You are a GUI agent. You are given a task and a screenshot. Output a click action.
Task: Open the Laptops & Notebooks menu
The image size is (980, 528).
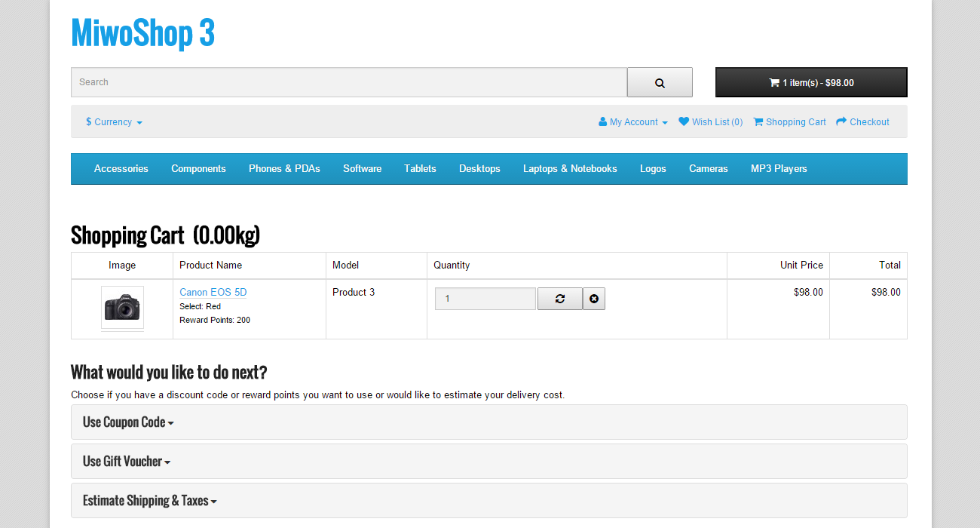(570, 169)
